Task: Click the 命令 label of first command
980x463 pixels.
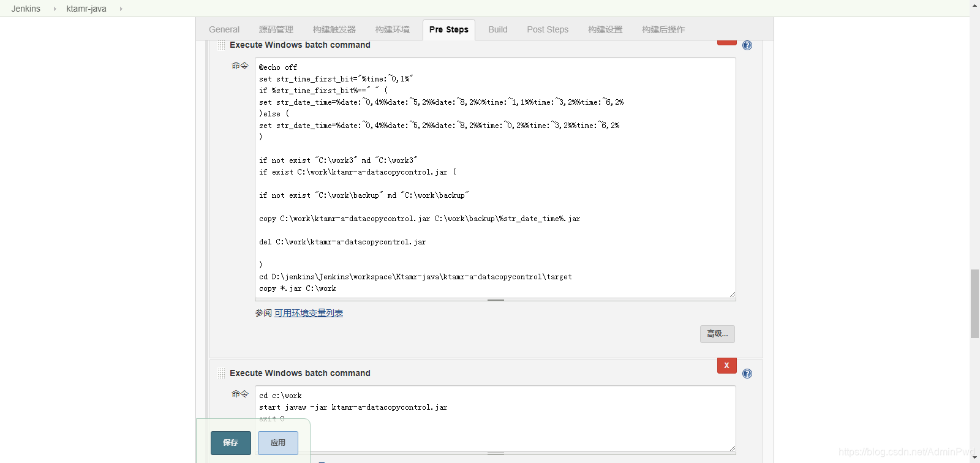Action: tap(240, 66)
